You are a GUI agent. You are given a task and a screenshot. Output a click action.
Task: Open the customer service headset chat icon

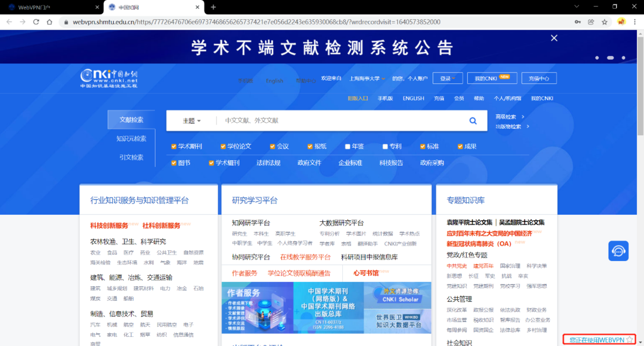click(x=618, y=251)
